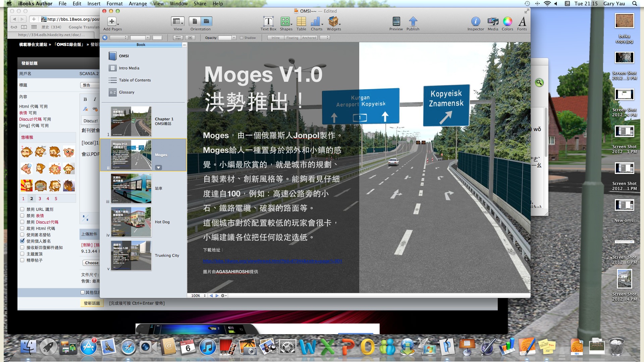The width and height of the screenshot is (644, 362).
Task: Uncheck 使用個人簽名 checkbox
Action: click(x=22, y=241)
